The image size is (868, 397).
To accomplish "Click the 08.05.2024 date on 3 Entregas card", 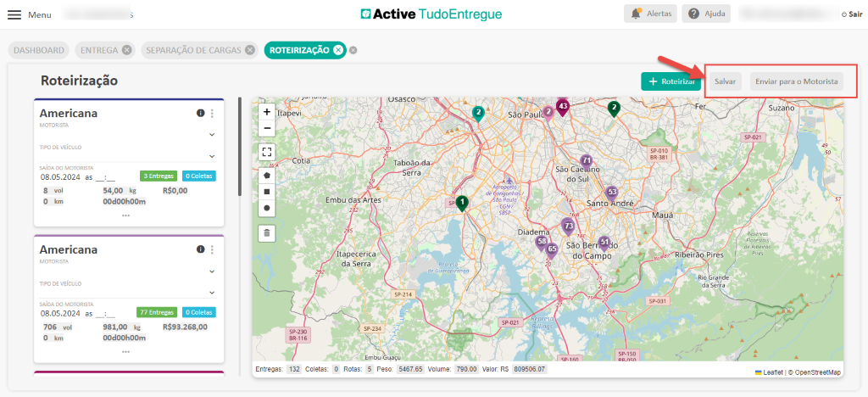I will tap(60, 177).
